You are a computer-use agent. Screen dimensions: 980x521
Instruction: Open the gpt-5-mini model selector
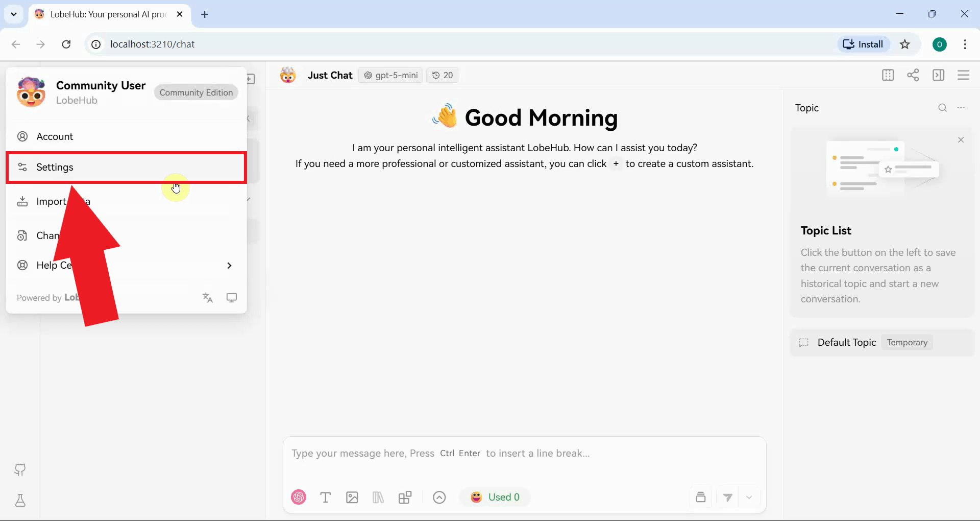coord(391,75)
